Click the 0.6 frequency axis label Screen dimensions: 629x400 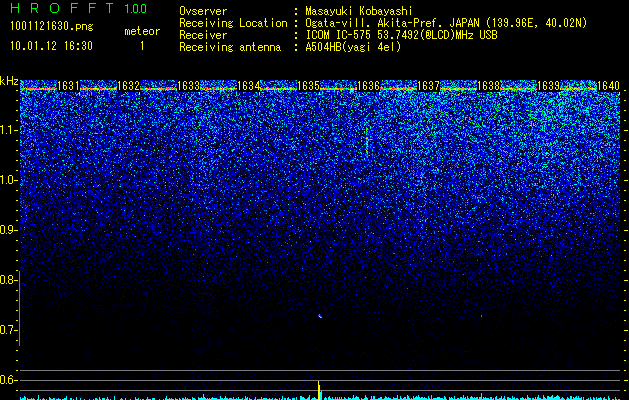pyautogui.click(x=9, y=380)
